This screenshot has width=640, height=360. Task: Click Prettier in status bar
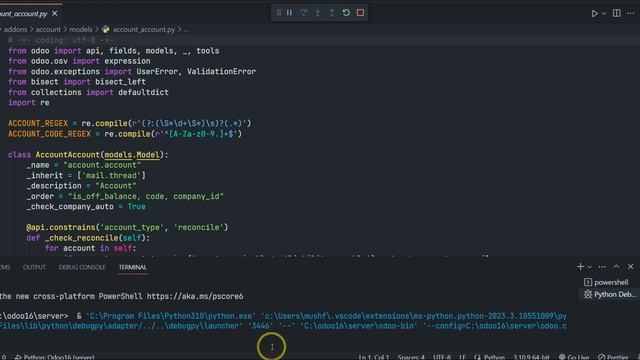click(x=613, y=357)
